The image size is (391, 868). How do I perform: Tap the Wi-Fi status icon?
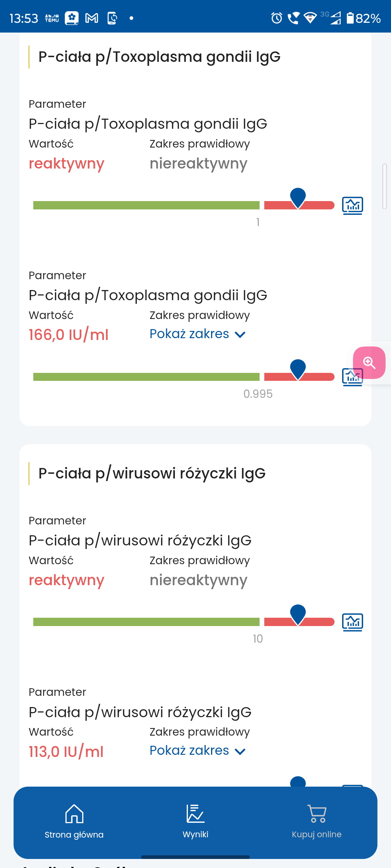[x=310, y=18]
